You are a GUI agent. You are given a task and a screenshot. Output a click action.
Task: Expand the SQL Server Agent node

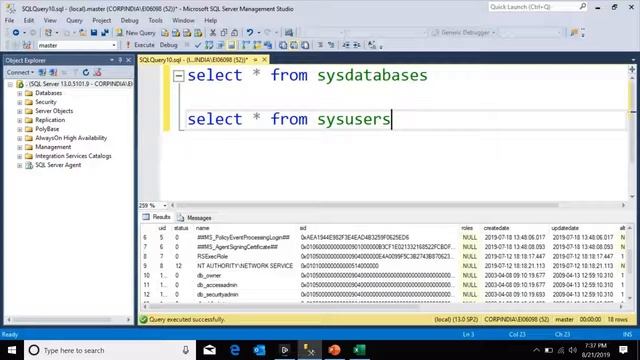pyautogui.click(x=20, y=165)
